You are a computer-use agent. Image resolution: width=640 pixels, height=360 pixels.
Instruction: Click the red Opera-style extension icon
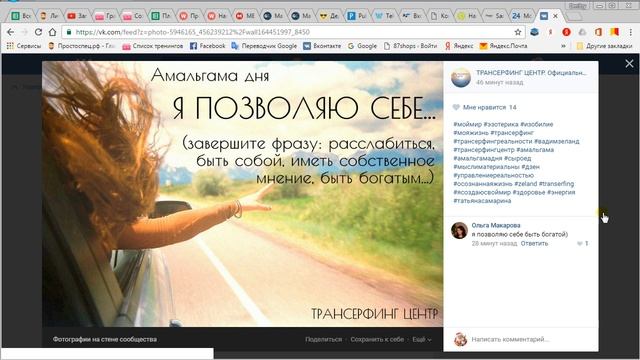(567, 32)
